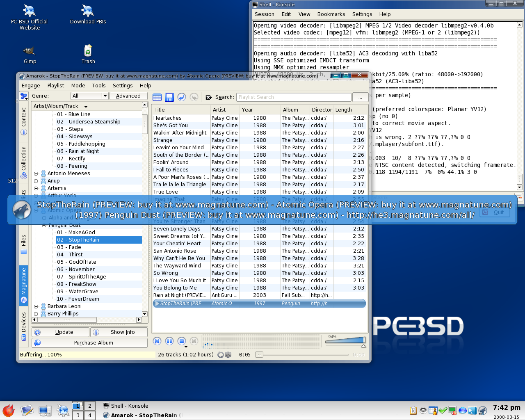Open the Download PBIs desktop icon
Viewport: 525px width, 420px height.
88,14
